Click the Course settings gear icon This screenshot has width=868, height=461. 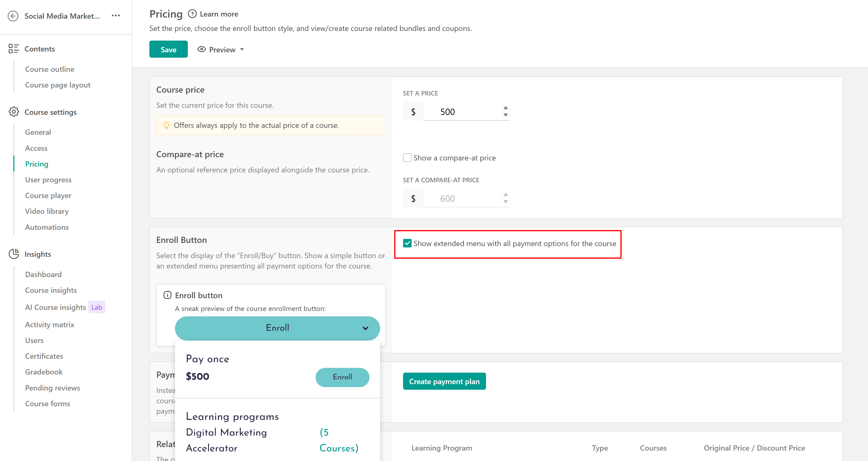[14, 112]
